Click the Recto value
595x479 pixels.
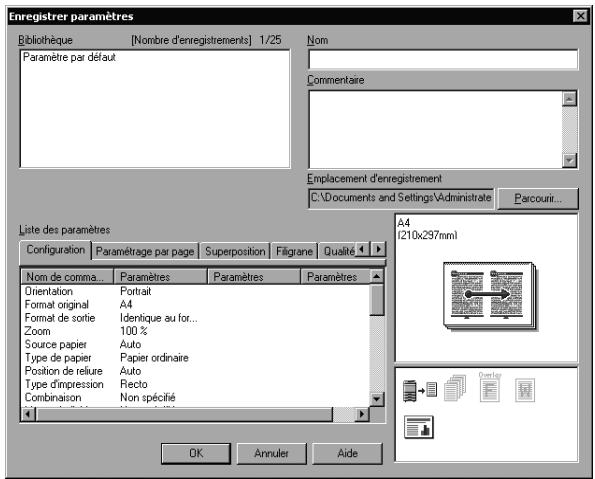click(134, 384)
